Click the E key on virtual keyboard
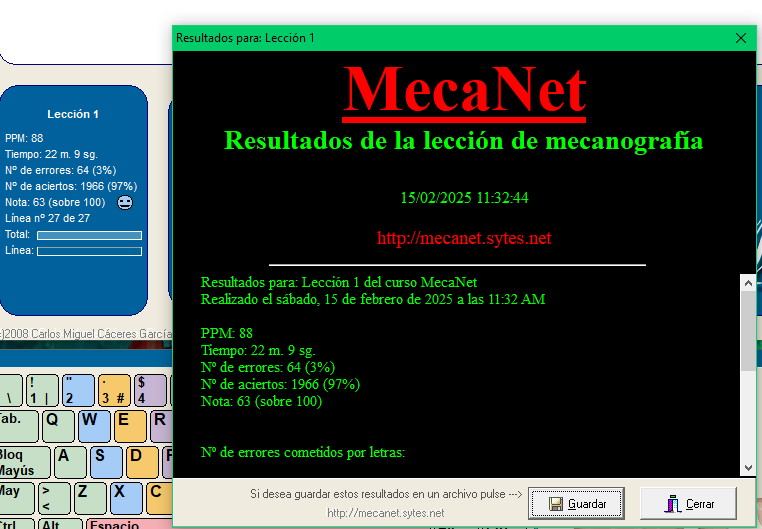The width and height of the screenshot is (762, 529). tap(130, 426)
